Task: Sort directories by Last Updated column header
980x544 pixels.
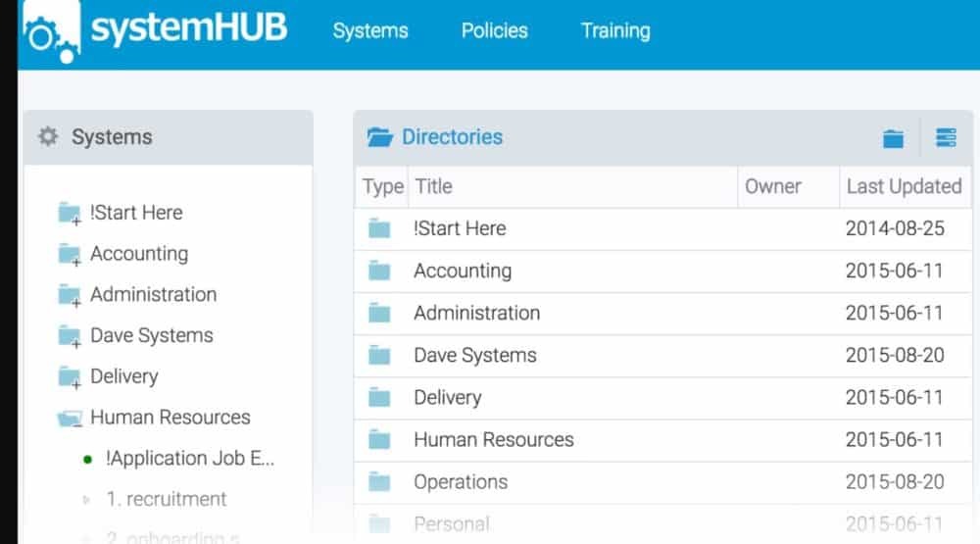Action: click(x=903, y=186)
